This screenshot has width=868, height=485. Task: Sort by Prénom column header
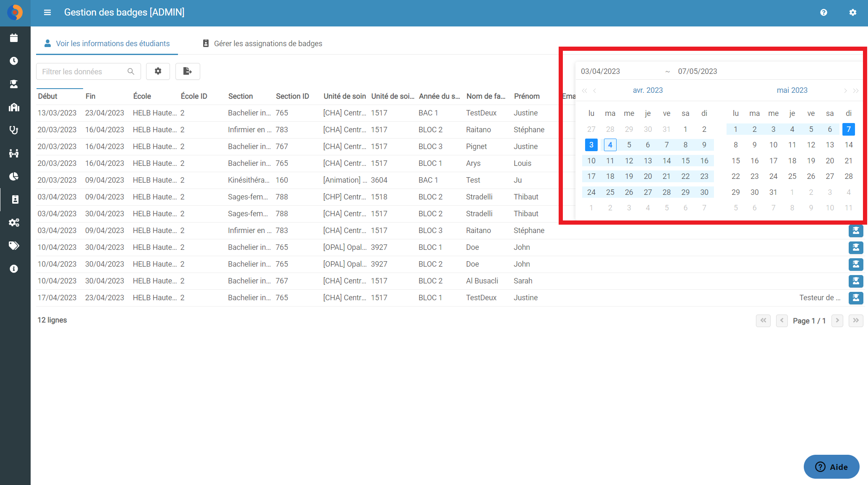(527, 96)
